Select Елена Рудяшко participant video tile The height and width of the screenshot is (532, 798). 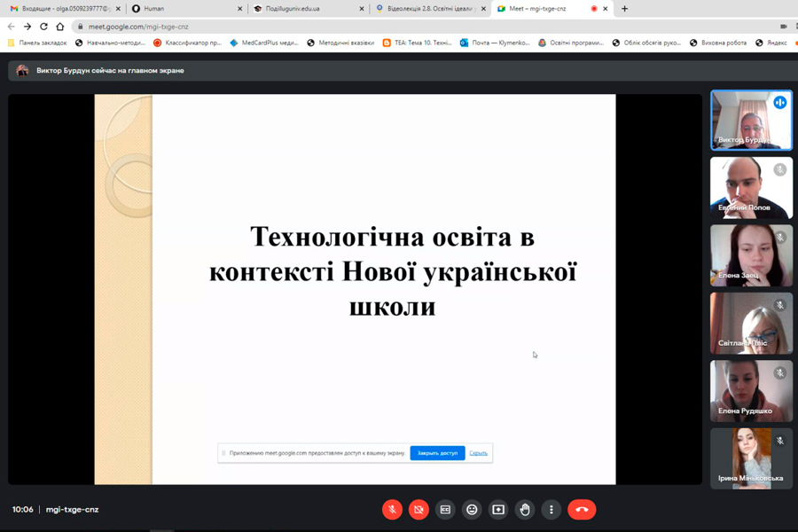751,390
